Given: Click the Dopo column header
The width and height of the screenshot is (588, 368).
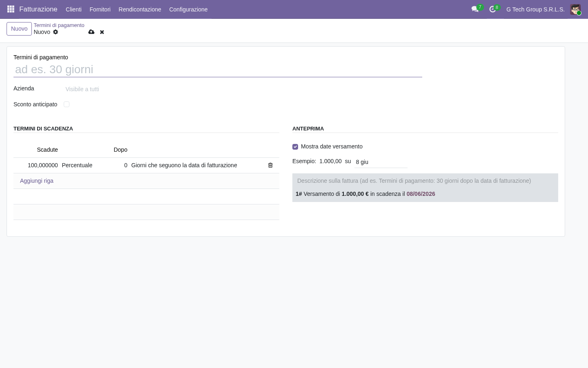Looking at the screenshot, I should (x=120, y=150).
